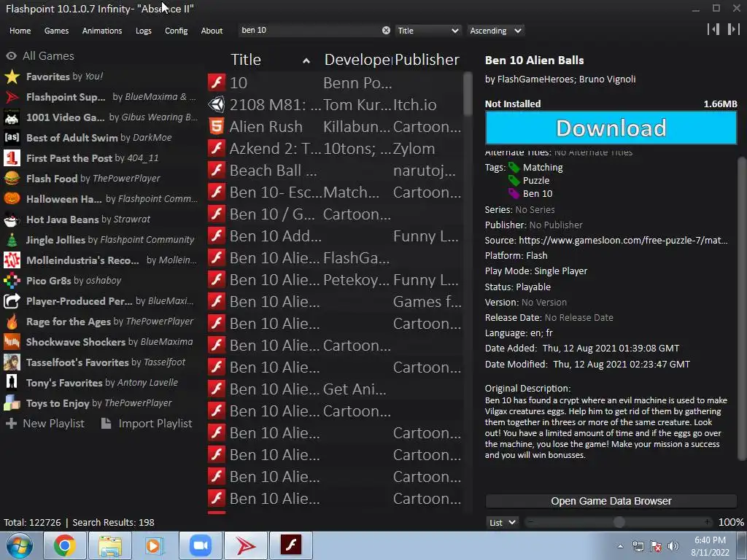Click in the 'ben 10' search field
Viewport: 747px width, 560px height.
(309, 31)
